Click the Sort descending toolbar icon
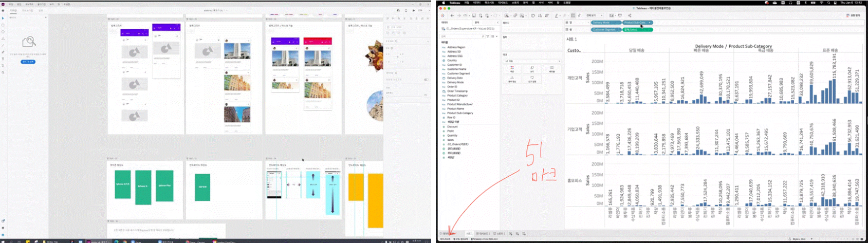Viewport: 868px width, 243px height. point(547,15)
